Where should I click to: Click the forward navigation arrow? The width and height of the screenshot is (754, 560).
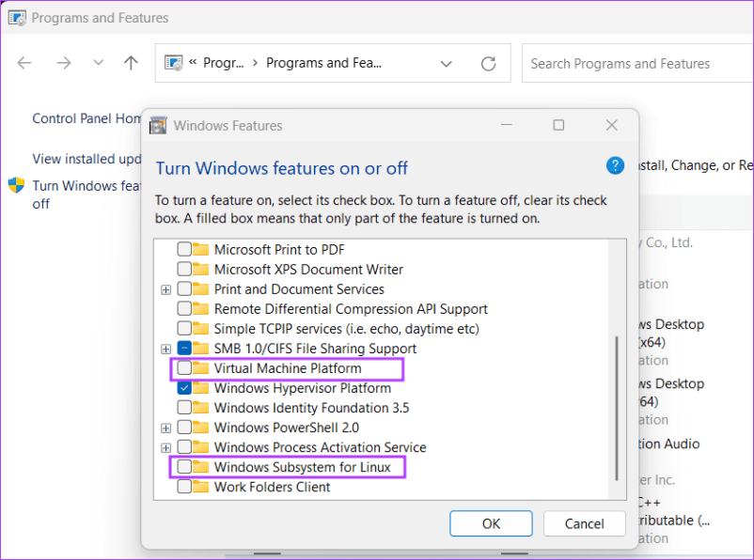point(64,63)
